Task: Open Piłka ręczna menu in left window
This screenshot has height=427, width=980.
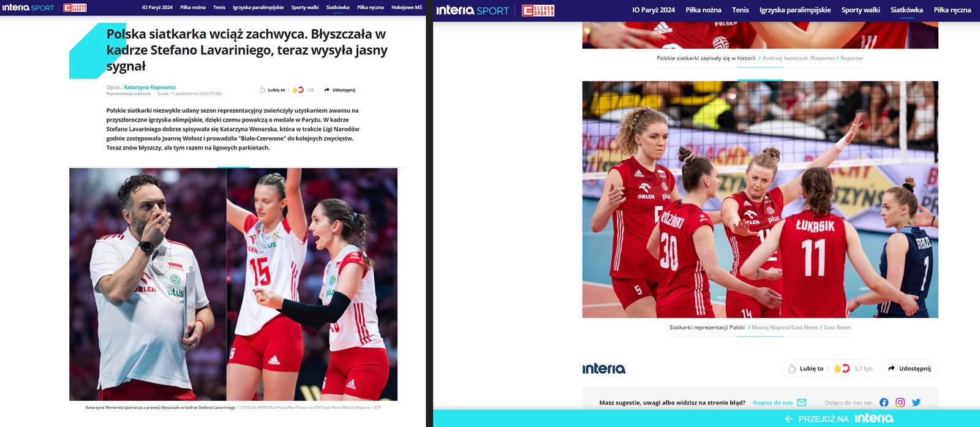Action: click(371, 7)
